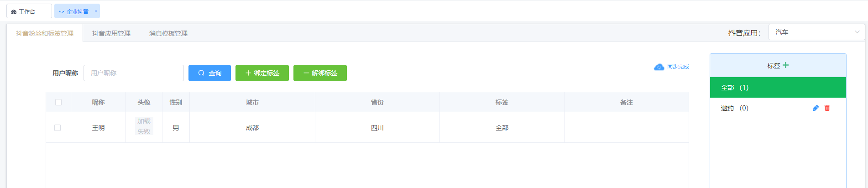Focus the 用户昵称 search input field
Screen dimensions: 868x188
pos(134,73)
